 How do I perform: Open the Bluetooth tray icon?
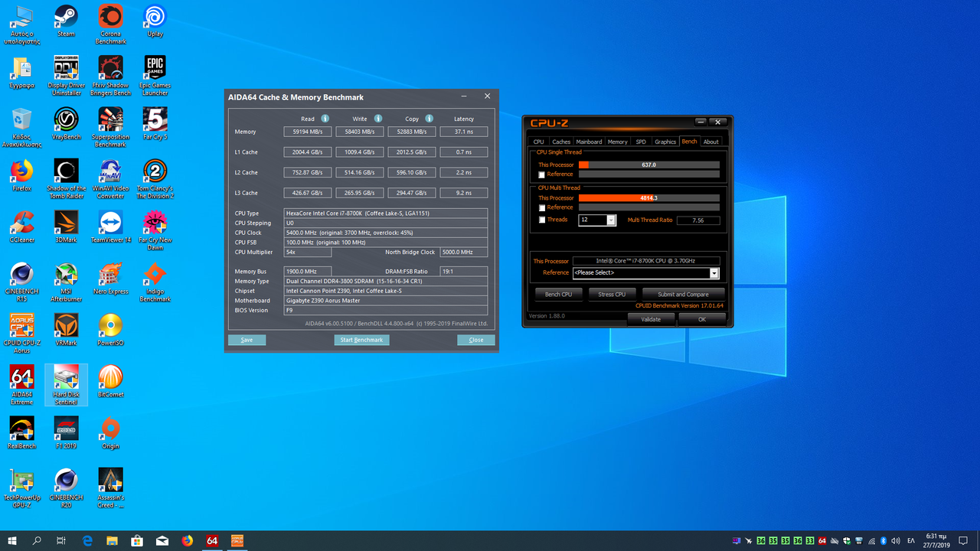883,540
